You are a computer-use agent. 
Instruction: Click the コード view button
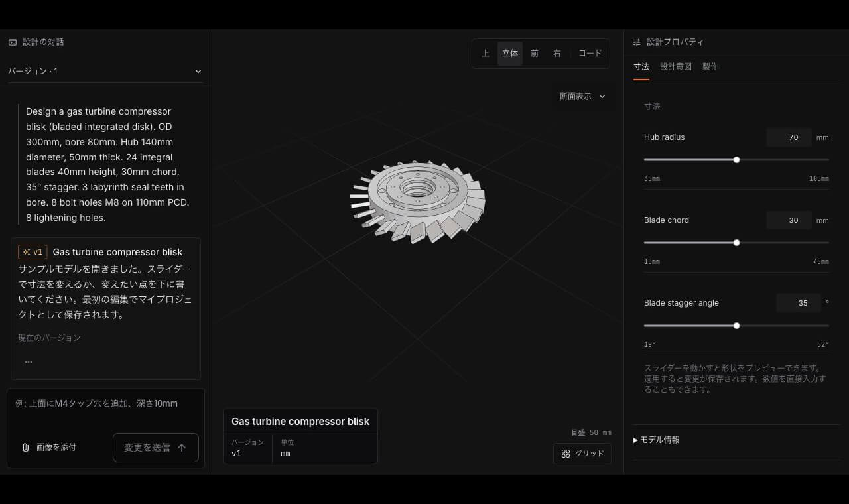click(x=590, y=54)
